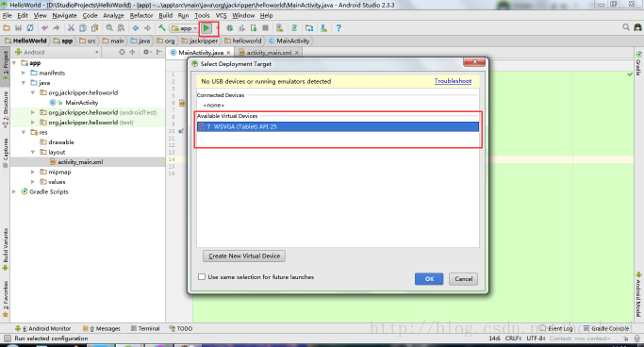Viewport: 644px width, 347px height.
Task: Switch to the MainActivity.java editor tab
Action: click(201, 53)
